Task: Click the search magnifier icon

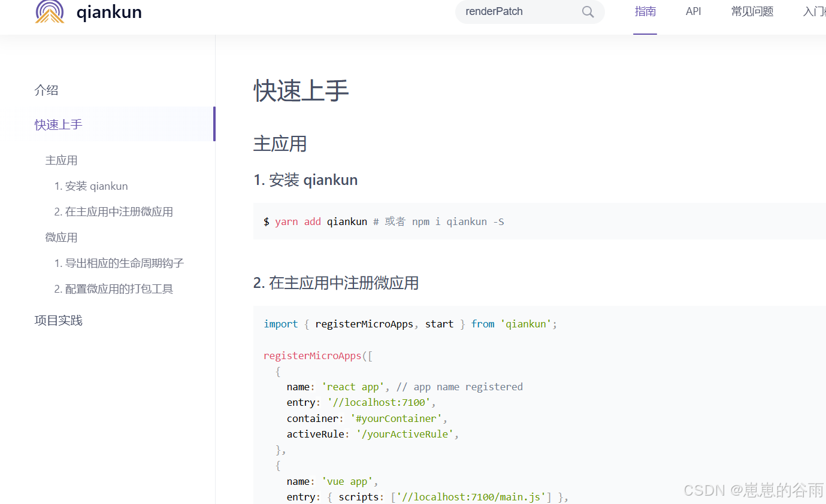Action: (587, 11)
